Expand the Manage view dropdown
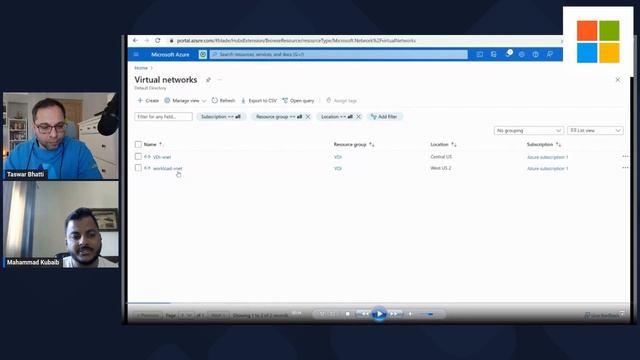Screen dimensions: 640x360 [185, 100]
